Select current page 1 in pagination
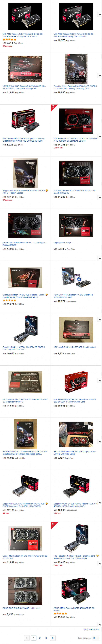The width and height of the screenshot is (102, 644). (x=34, y=638)
